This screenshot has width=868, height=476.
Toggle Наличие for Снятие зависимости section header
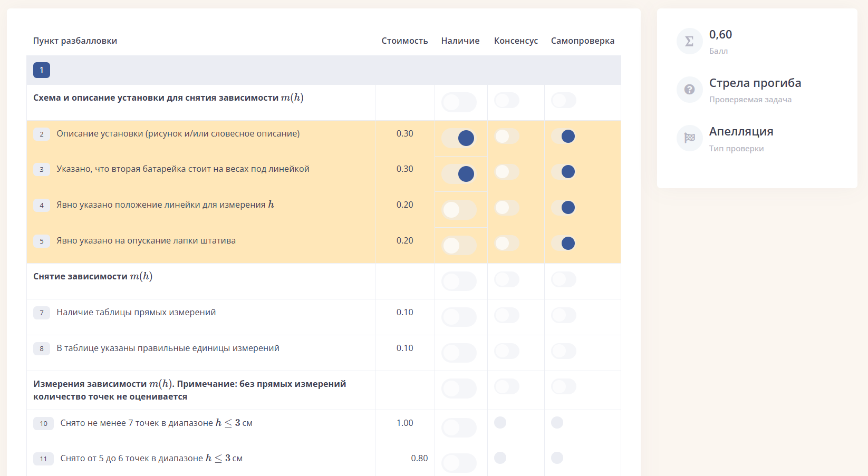coord(459,281)
